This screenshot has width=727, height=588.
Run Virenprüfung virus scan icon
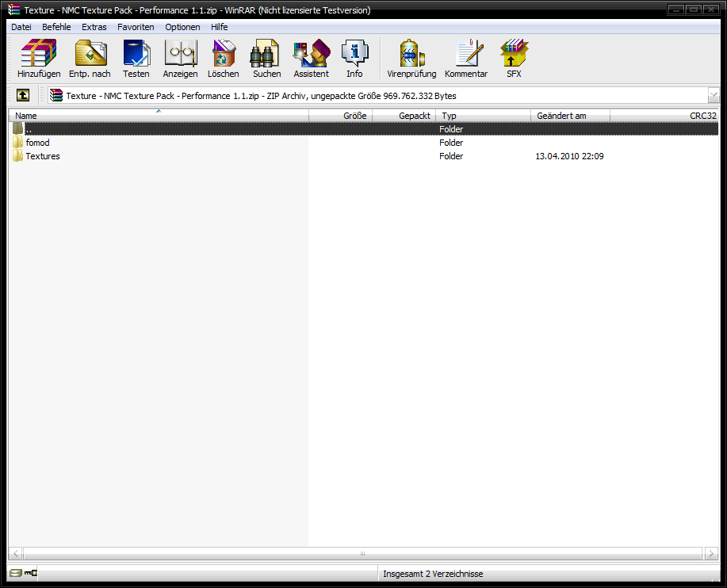[411, 53]
